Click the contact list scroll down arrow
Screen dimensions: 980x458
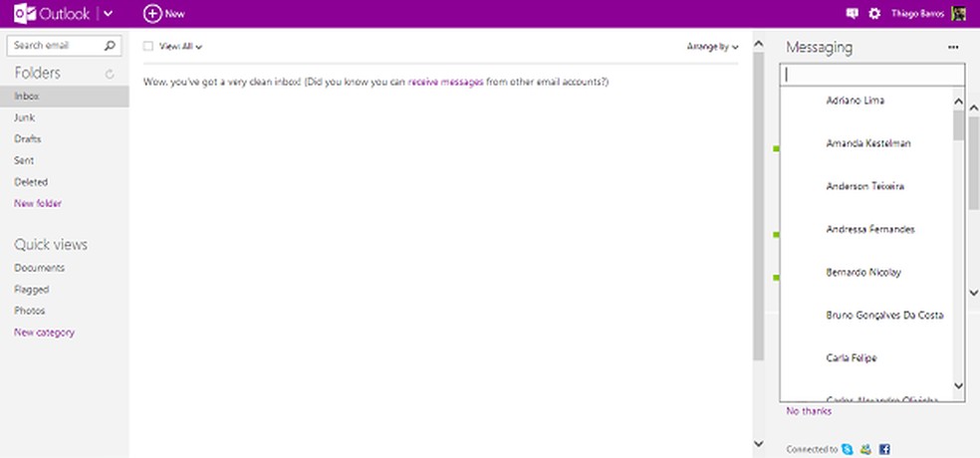(959, 386)
